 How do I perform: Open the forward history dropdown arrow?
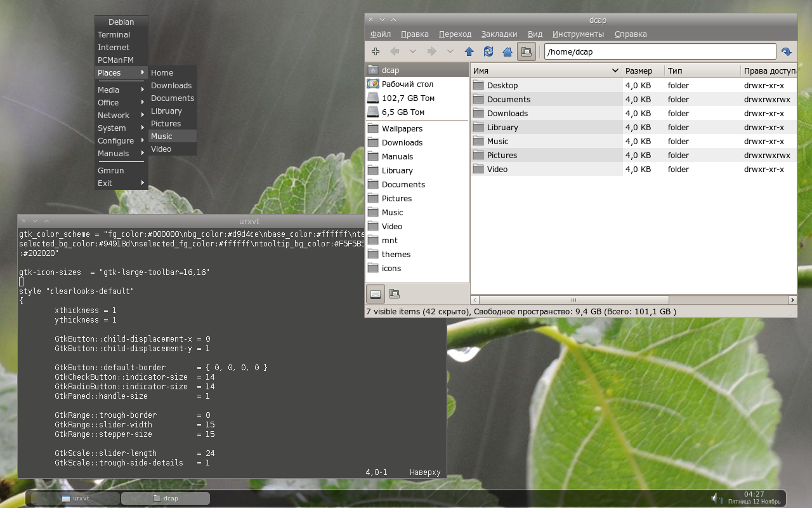click(450, 51)
